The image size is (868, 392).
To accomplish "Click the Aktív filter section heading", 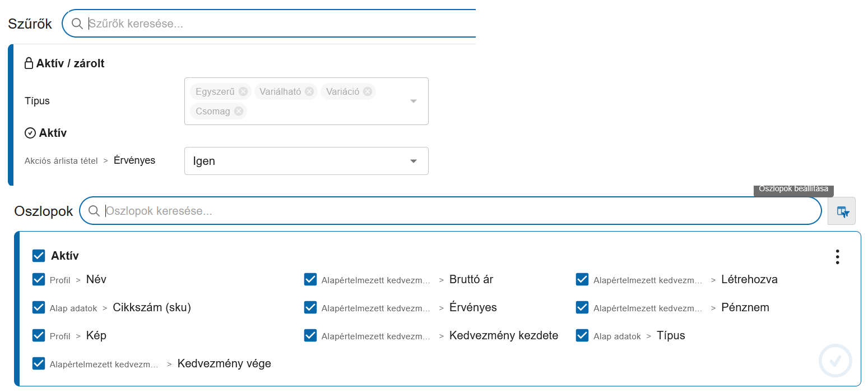I will click(x=53, y=133).
